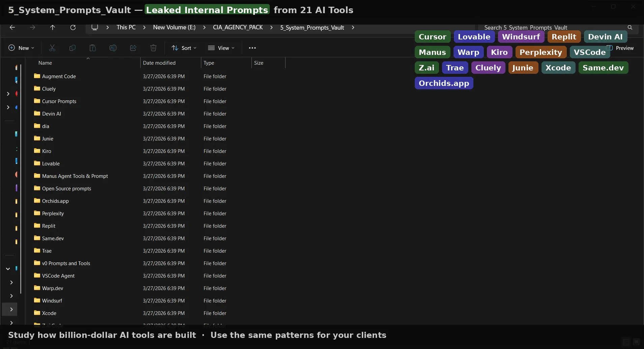The image size is (644, 349).
Task: Expand the chevron after CIA_AGENCY_PACK
Action: click(x=271, y=28)
